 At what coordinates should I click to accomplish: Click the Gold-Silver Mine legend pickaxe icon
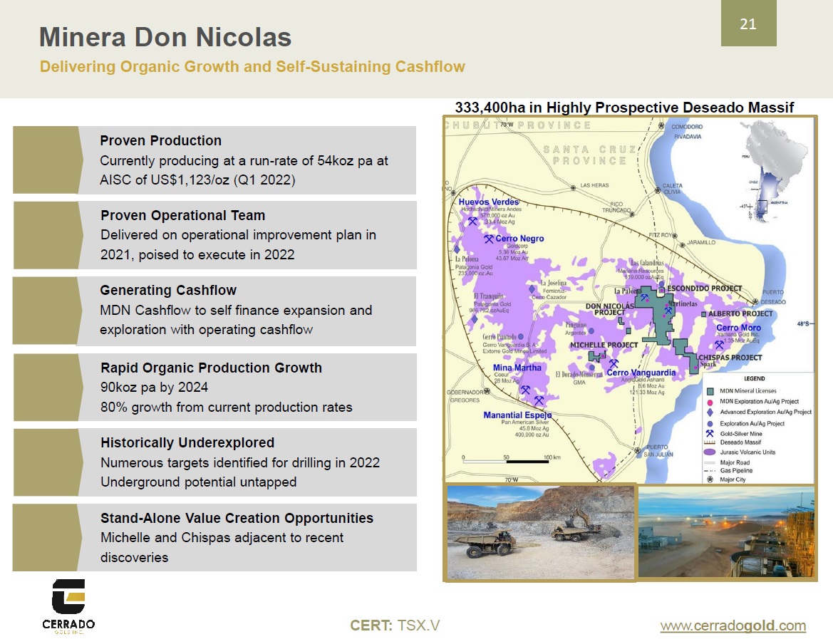tap(710, 433)
